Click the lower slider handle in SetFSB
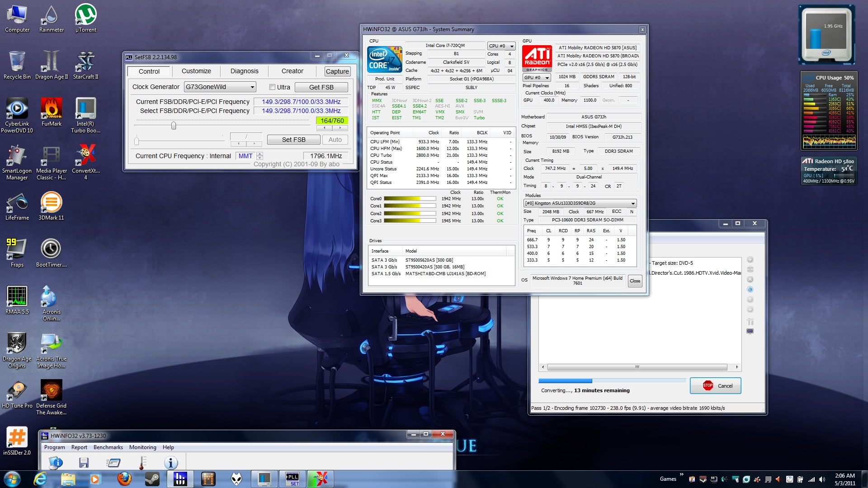 click(x=136, y=141)
